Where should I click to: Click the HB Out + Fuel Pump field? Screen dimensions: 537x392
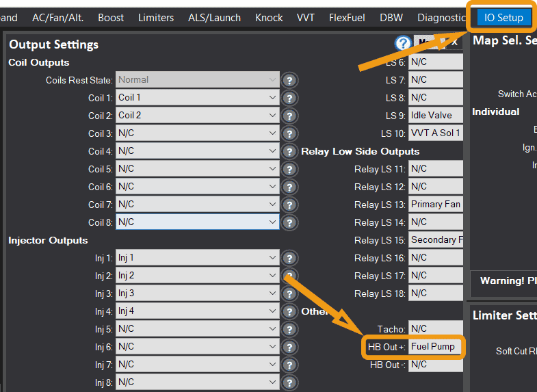click(x=435, y=347)
